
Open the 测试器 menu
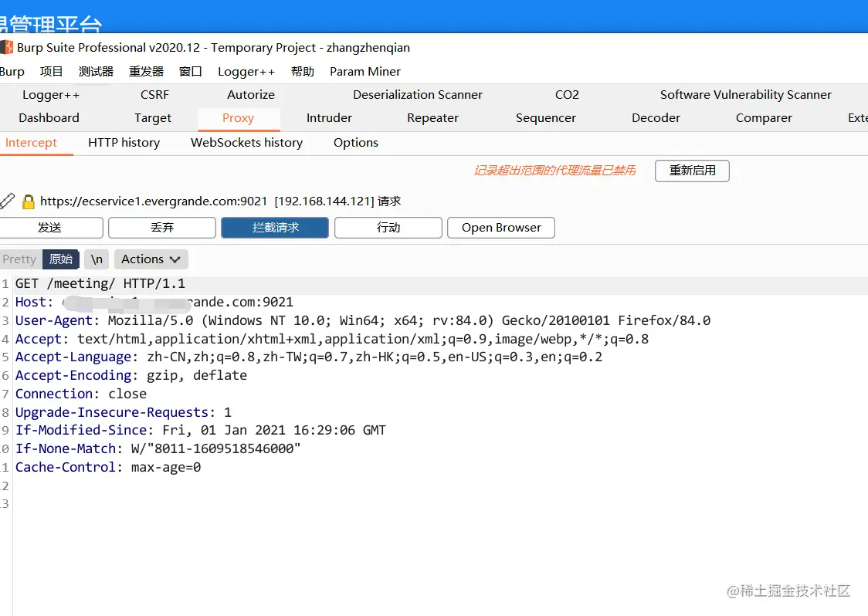[x=96, y=71]
